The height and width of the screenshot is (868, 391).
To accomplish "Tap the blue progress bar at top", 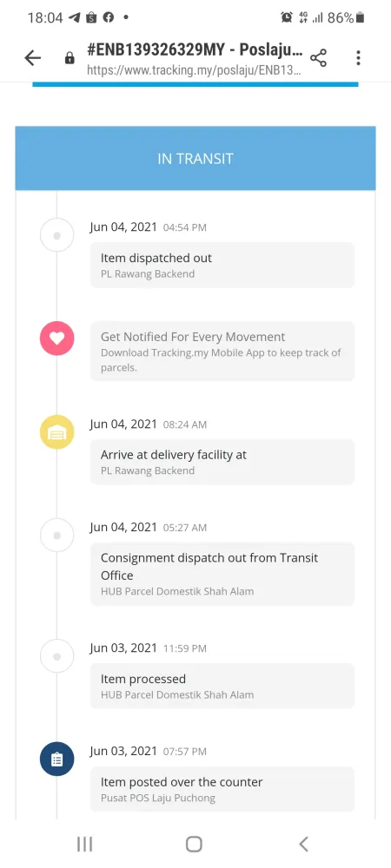I will 195,84.
